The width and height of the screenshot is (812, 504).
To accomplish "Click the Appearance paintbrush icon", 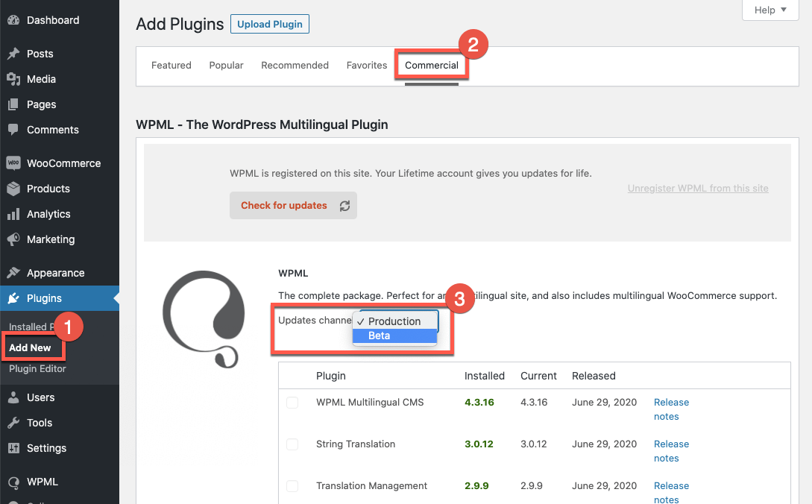I will tap(13, 273).
